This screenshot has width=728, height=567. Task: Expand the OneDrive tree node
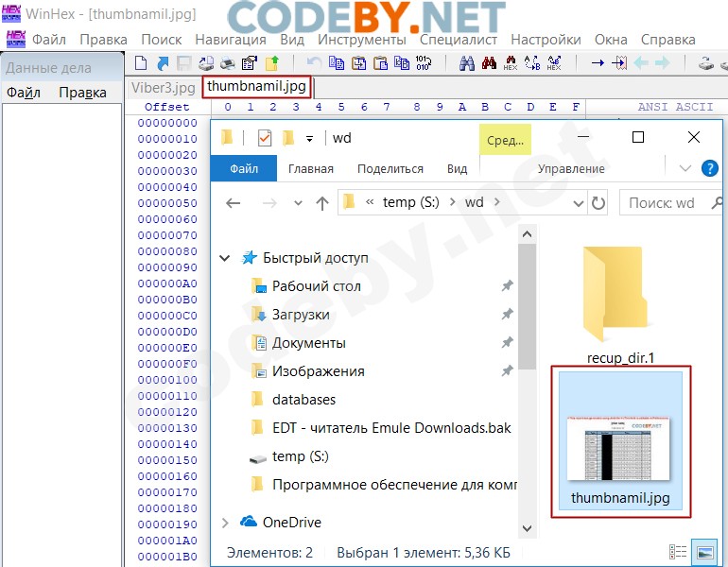[x=225, y=523]
